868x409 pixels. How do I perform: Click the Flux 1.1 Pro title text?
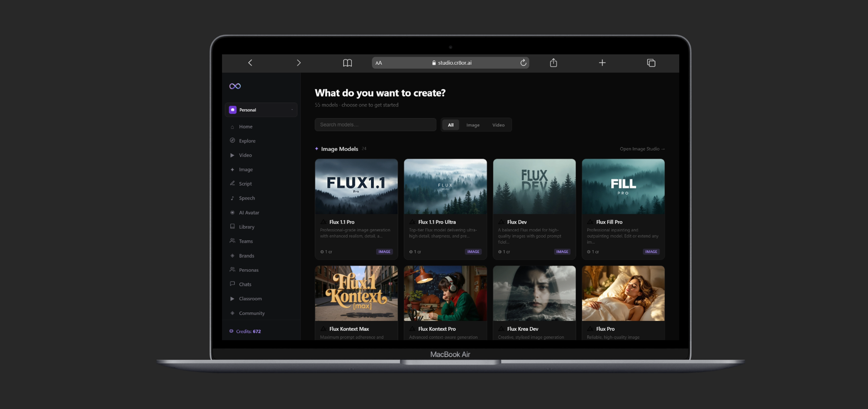(342, 222)
